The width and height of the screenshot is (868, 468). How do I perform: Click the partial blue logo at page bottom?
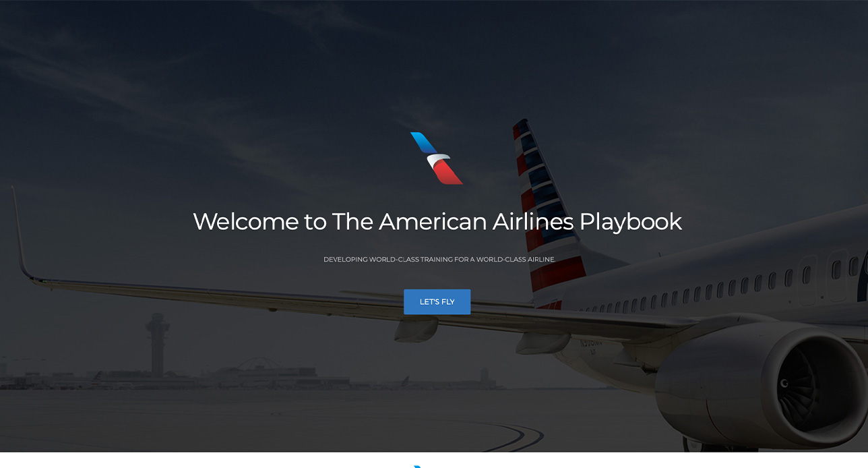coord(418,466)
